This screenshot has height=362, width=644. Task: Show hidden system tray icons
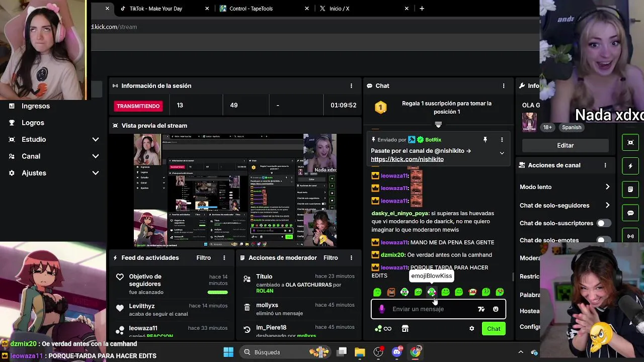point(521,352)
